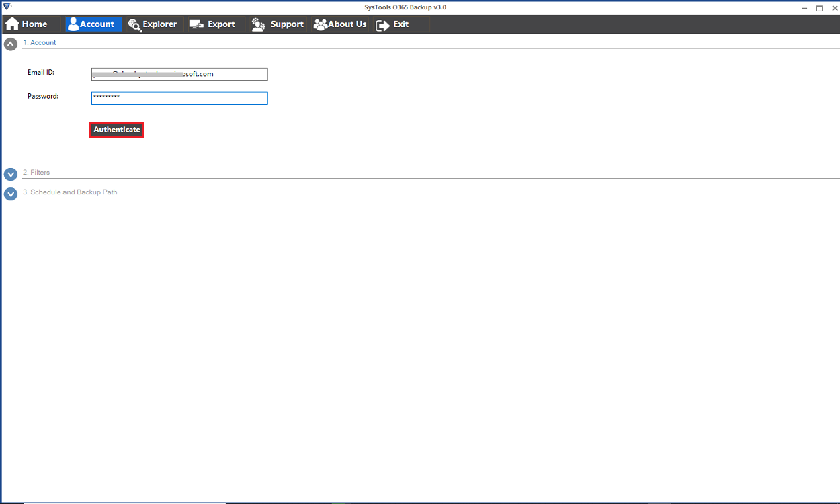Click the Home house icon

click(x=12, y=24)
